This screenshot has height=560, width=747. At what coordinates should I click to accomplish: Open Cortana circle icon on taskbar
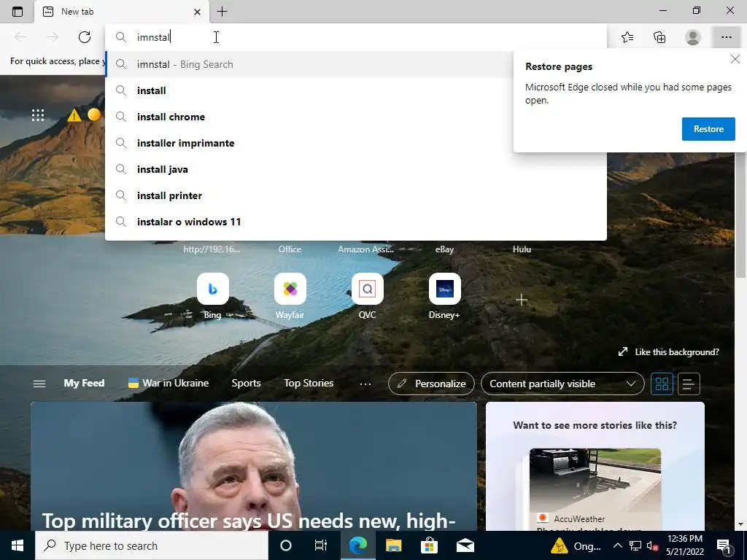click(x=286, y=545)
